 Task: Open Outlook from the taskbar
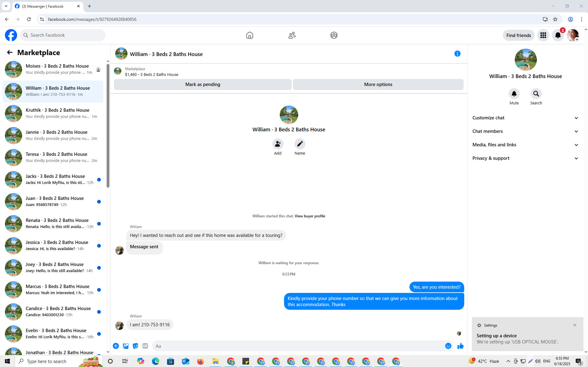coord(186,361)
